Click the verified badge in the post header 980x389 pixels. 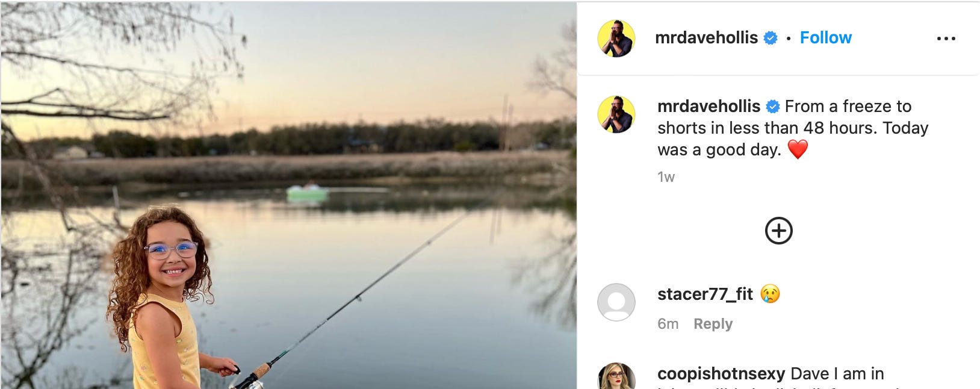771,38
